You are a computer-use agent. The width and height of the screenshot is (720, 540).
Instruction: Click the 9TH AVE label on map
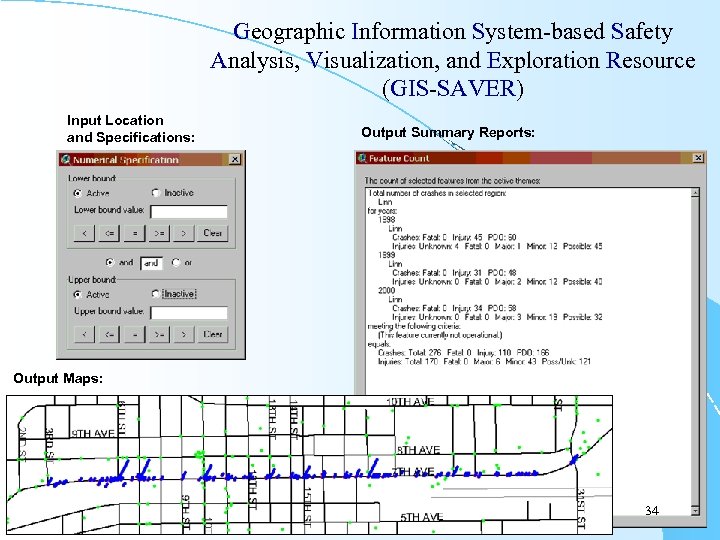click(93, 433)
